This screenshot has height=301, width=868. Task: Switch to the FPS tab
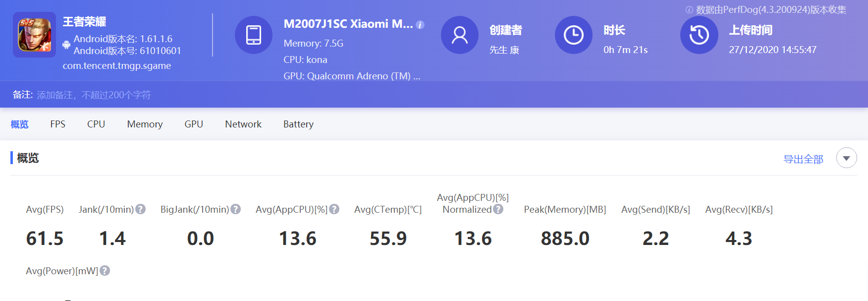tap(58, 124)
